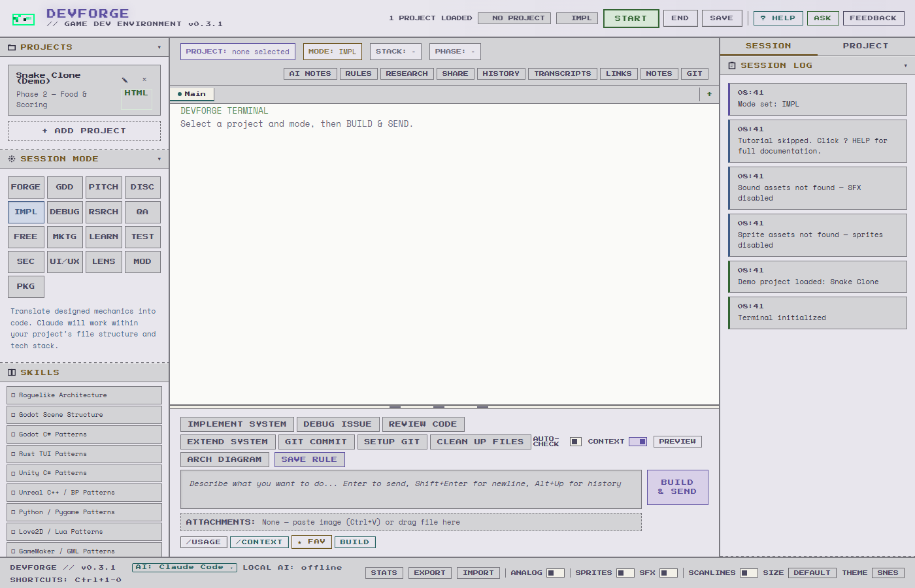915x588 pixels.
Task: Add a new terminal tab with plus icon
Action: click(x=709, y=94)
